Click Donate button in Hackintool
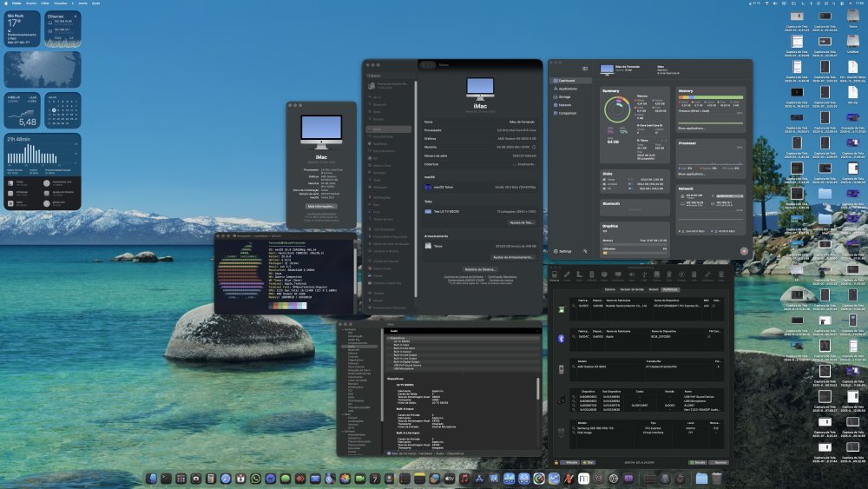Screen dimensions: 868x489 point(698,462)
